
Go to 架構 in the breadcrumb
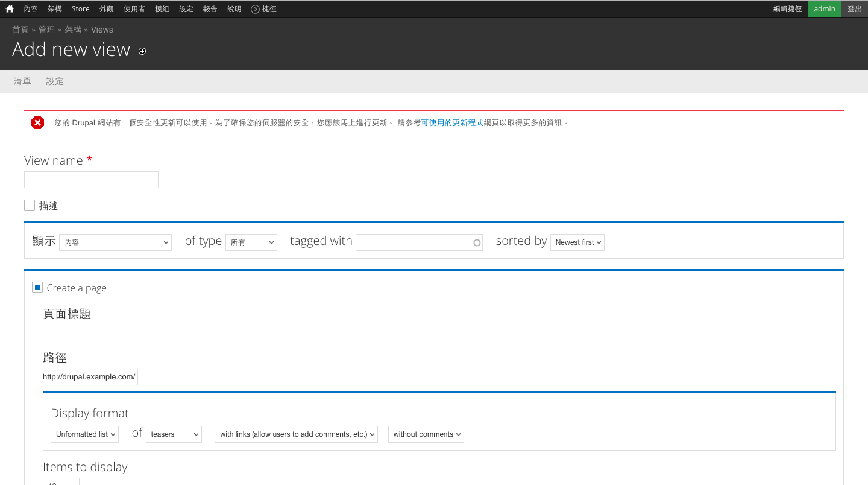[73, 30]
